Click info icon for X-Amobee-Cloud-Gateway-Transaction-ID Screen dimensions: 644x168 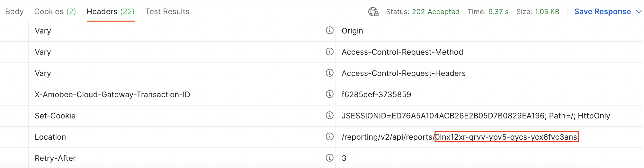pyautogui.click(x=329, y=94)
